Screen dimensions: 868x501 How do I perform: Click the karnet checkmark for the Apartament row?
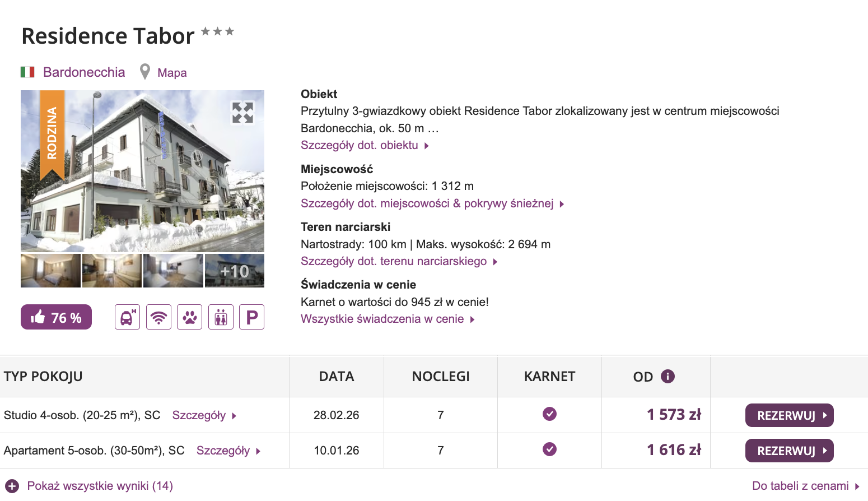tap(550, 449)
